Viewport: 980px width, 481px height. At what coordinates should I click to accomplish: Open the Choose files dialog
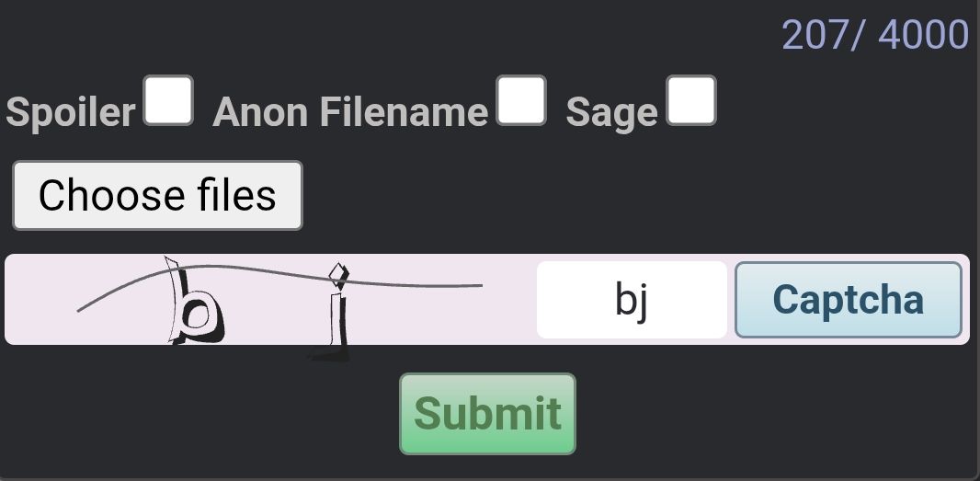pyautogui.click(x=157, y=195)
